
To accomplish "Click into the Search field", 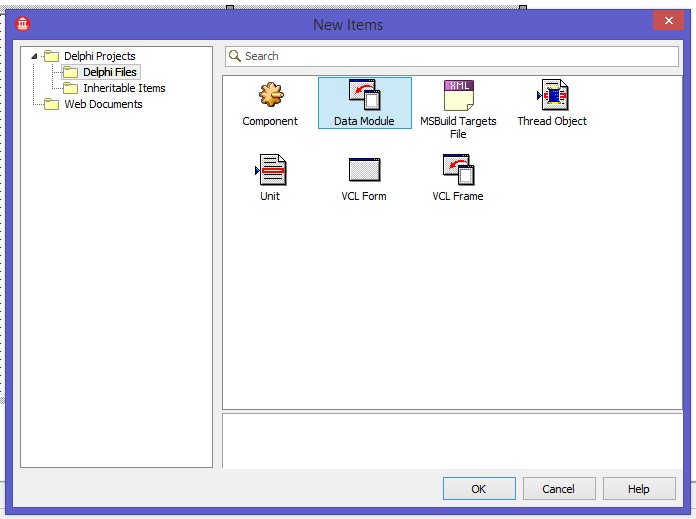I will tap(452, 56).
